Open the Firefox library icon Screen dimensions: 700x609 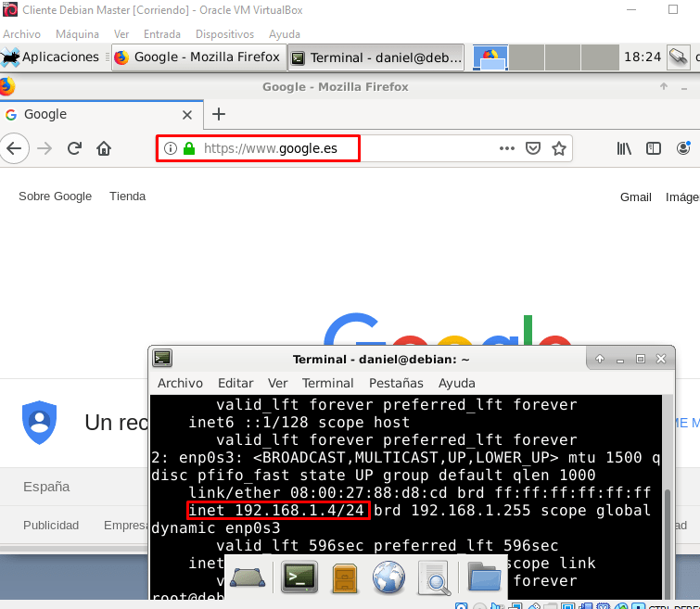pyautogui.click(x=625, y=148)
